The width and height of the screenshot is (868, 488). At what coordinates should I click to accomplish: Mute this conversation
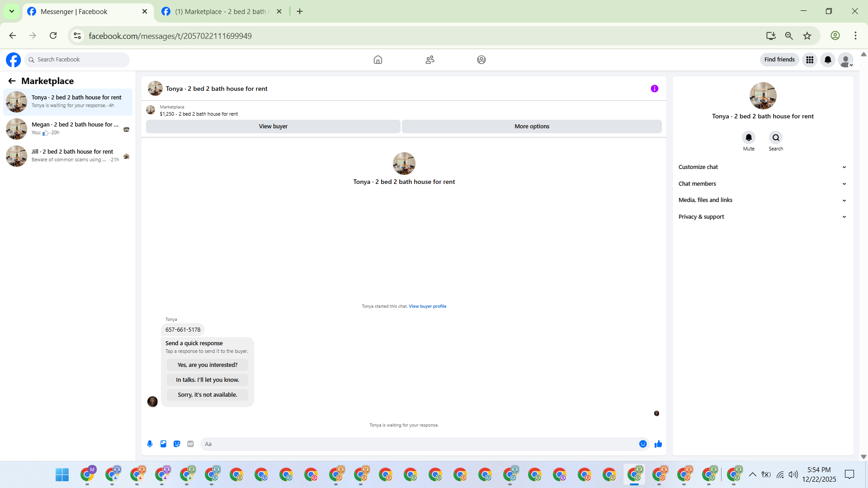pyautogui.click(x=749, y=137)
